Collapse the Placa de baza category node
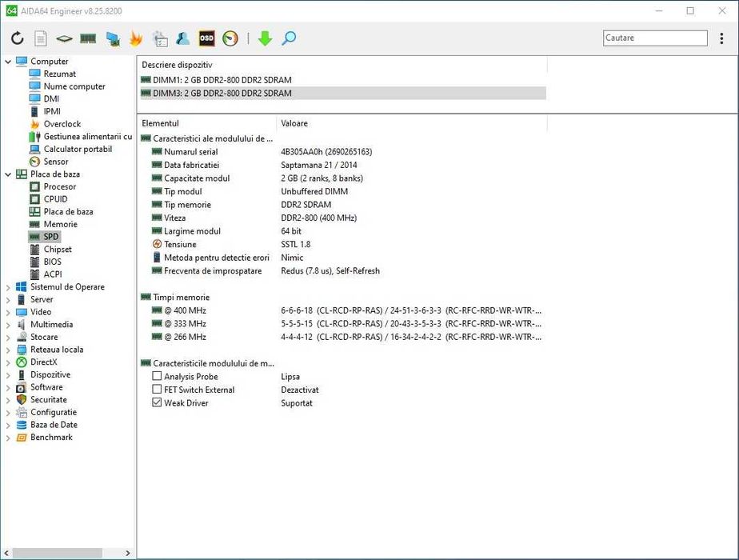739x560 pixels. 8,174
